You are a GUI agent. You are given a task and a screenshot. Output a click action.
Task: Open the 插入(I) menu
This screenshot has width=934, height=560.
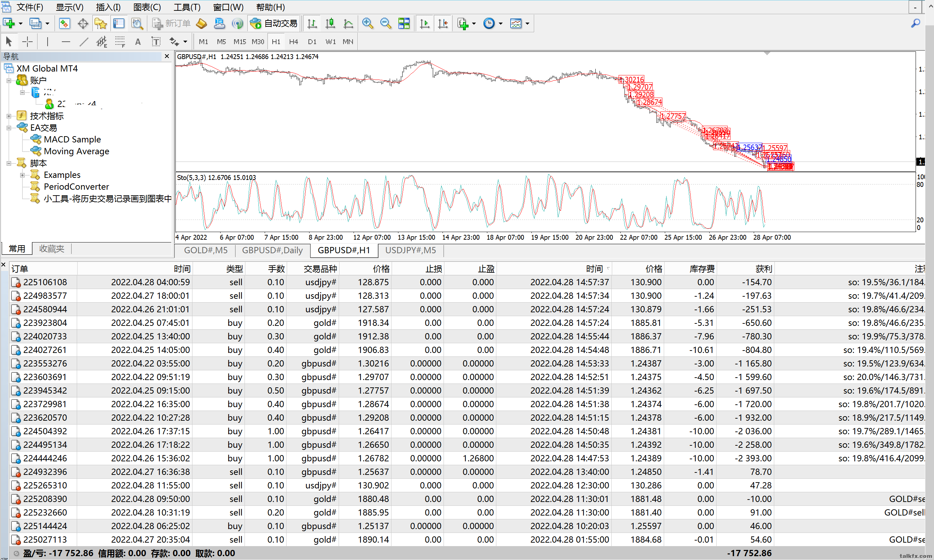[108, 7]
